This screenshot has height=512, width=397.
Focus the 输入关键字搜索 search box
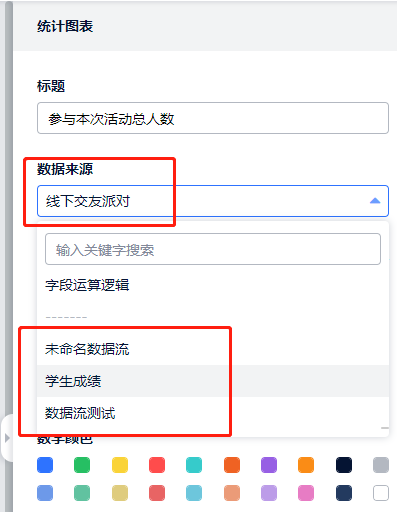(213, 249)
